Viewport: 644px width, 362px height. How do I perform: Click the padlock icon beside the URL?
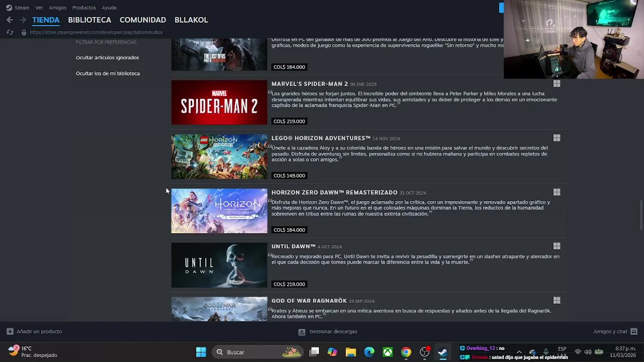[24, 32]
